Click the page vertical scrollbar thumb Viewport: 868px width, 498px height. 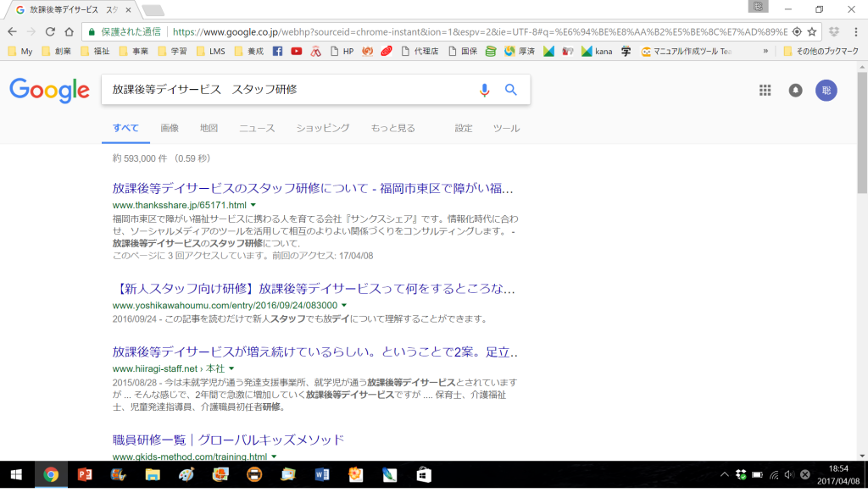coord(862,133)
